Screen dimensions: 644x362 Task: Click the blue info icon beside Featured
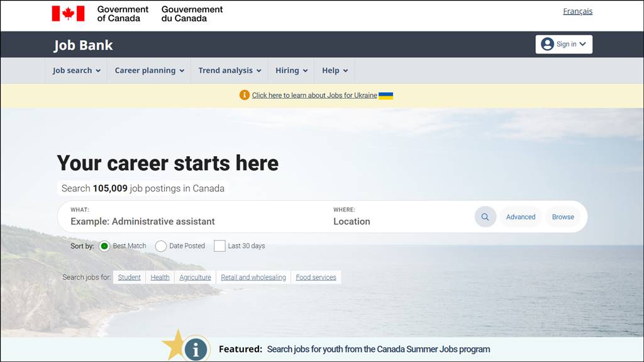(196, 349)
